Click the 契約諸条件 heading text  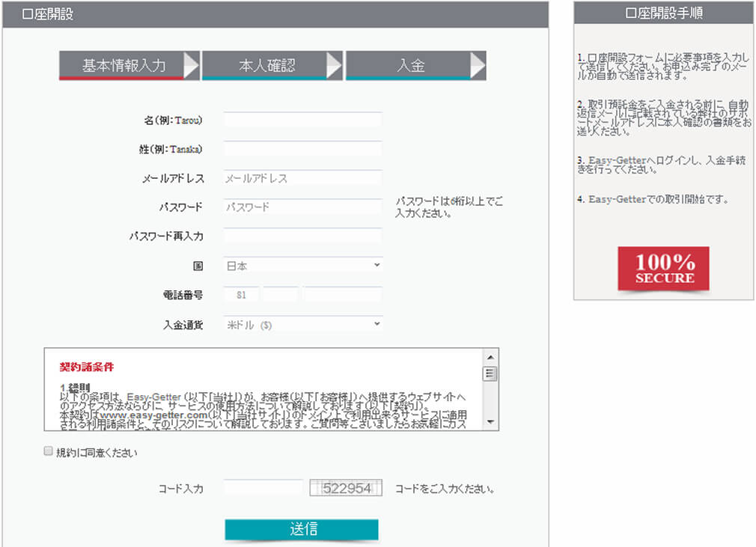pyautogui.click(x=87, y=367)
